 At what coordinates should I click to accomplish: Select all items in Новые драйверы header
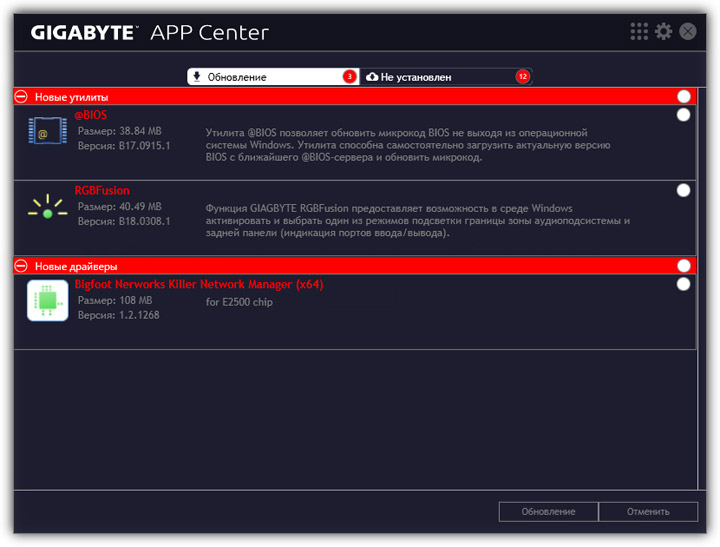click(x=683, y=266)
